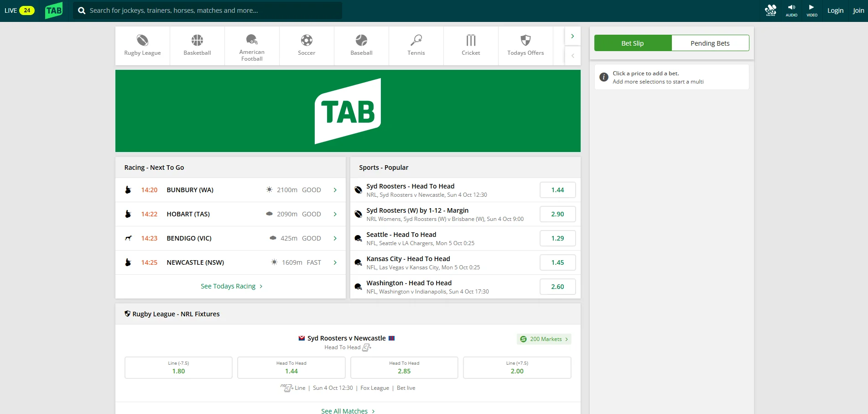Click rugby ball icon beside Syd Roosters (W) Margin
The height and width of the screenshot is (414, 868).
pyautogui.click(x=359, y=214)
